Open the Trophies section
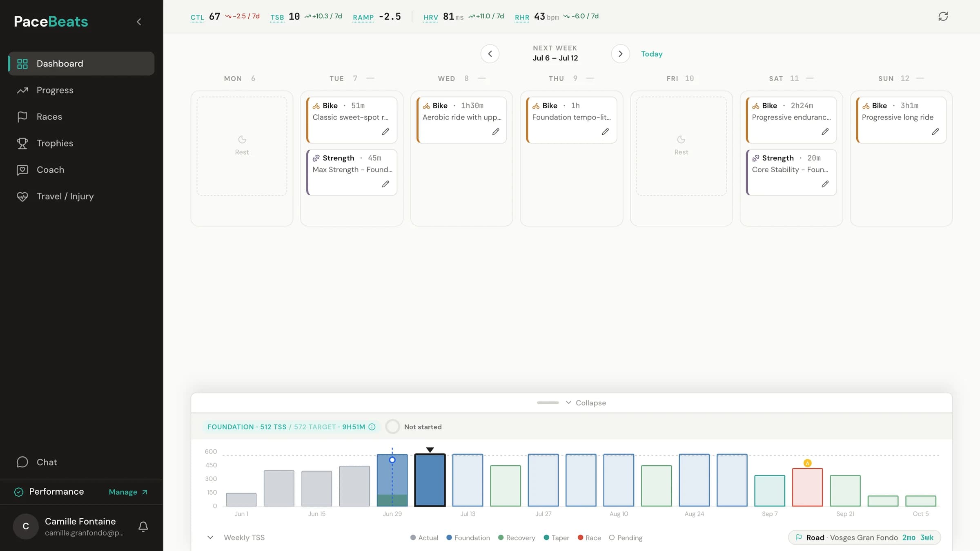 (x=81, y=143)
